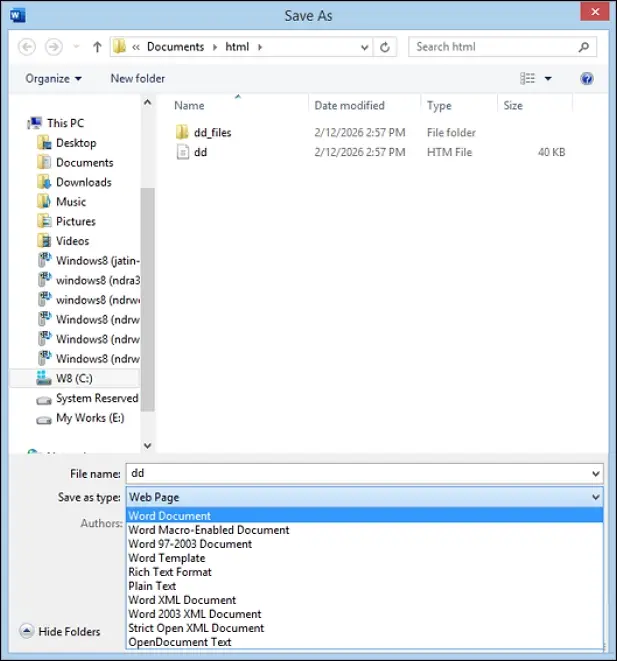Open recent locations dropdown arrow
617x661 pixels.
[x=76, y=46]
